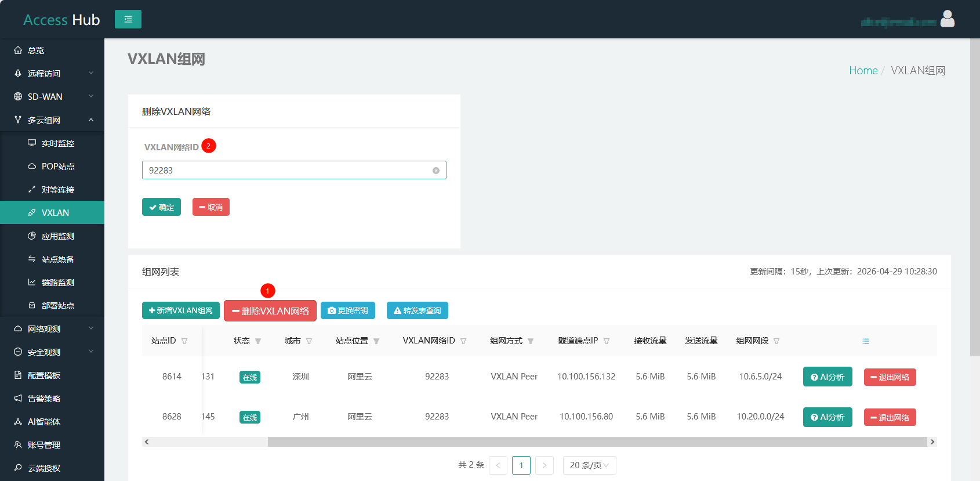Click the 站点热备 swap icon
Image resolution: width=980 pixels, height=481 pixels.
tap(32, 259)
